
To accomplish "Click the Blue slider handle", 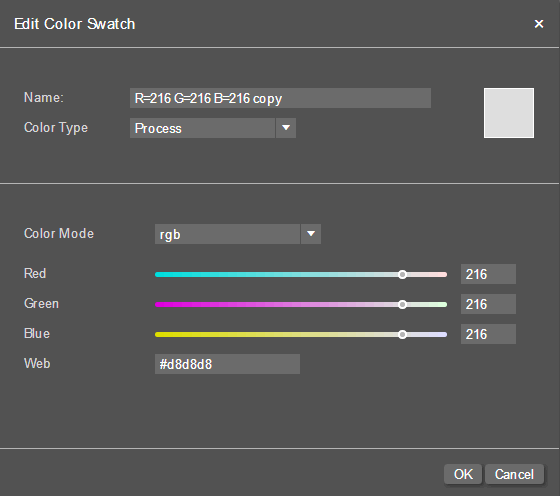I will (x=402, y=334).
